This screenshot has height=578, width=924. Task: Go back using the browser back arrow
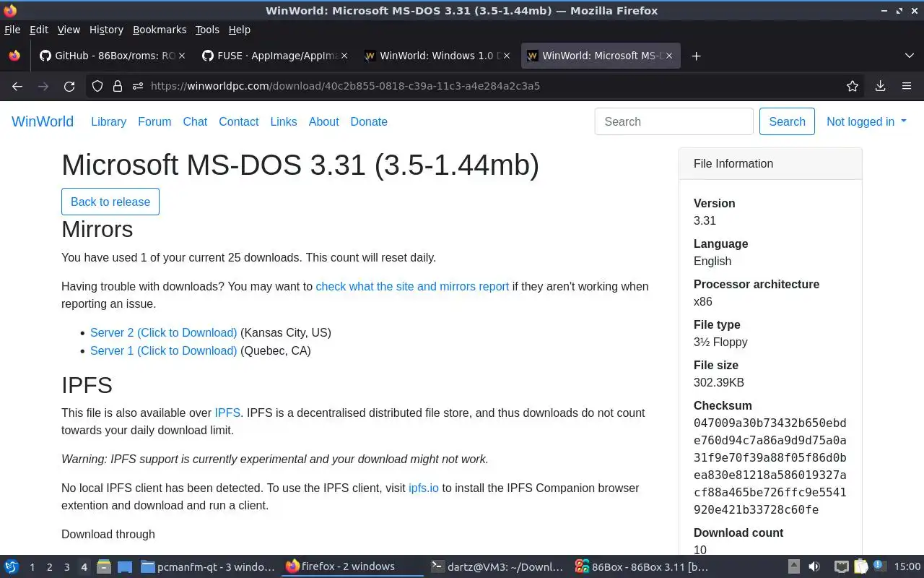(x=17, y=86)
